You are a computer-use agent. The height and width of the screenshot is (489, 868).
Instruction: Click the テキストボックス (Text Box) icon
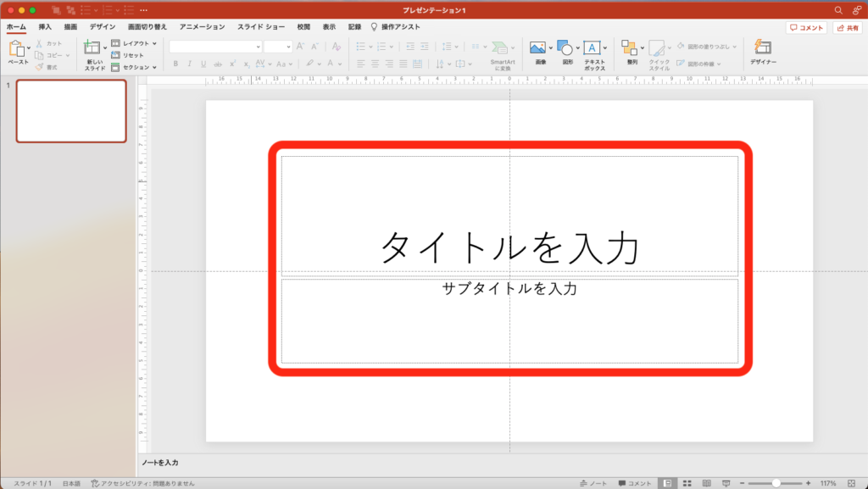pos(592,48)
